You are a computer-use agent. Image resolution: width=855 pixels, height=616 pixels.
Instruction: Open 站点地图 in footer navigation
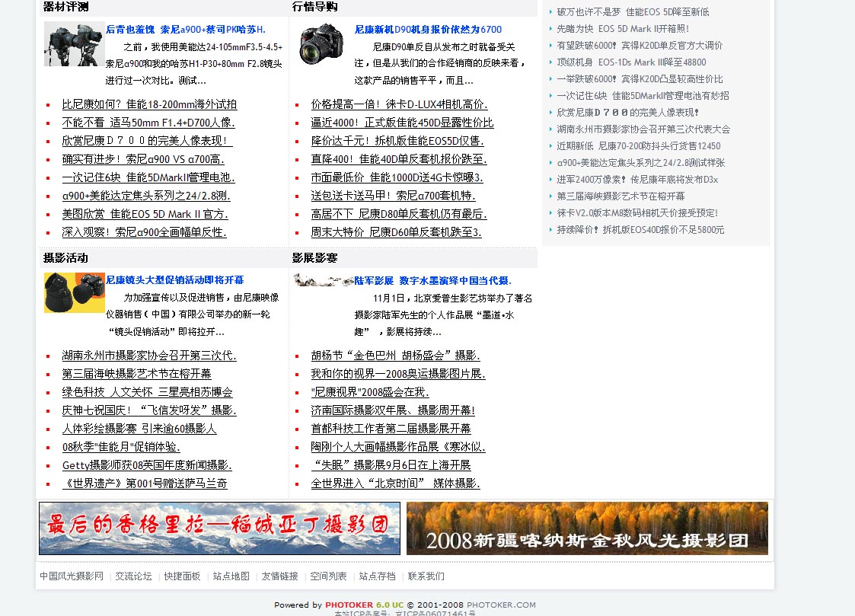pos(231,576)
